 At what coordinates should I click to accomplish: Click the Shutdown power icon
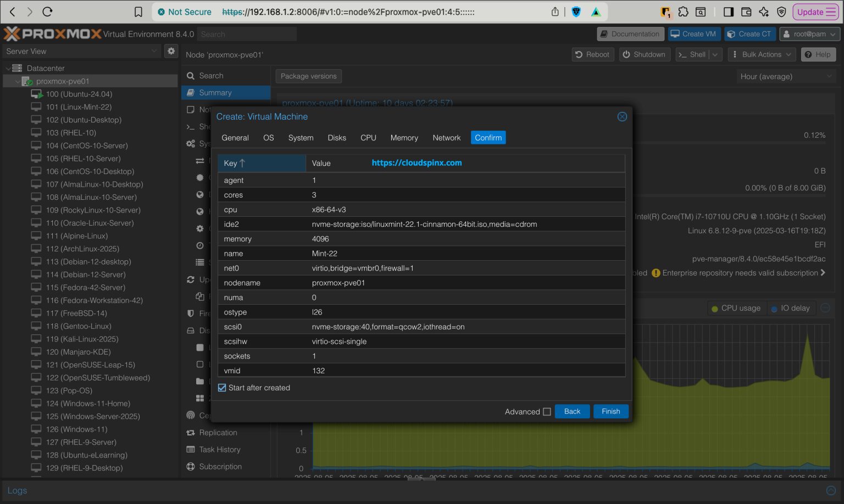click(x=627, y=54)
